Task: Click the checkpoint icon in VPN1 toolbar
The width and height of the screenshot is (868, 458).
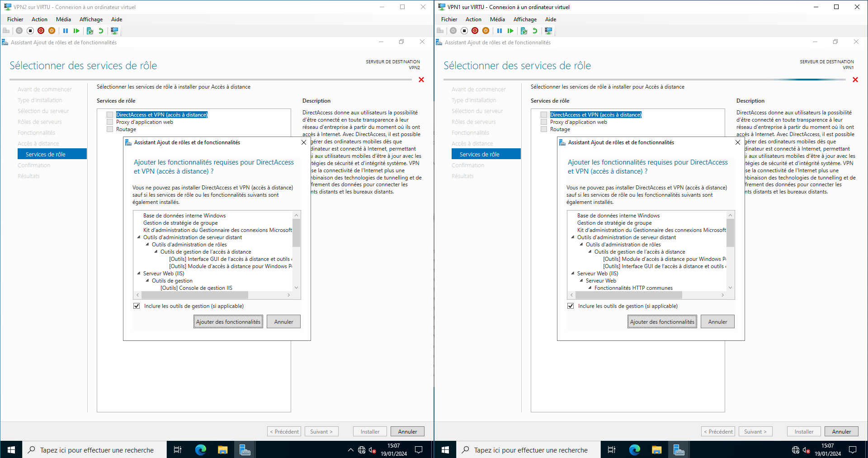Action: 524,31
